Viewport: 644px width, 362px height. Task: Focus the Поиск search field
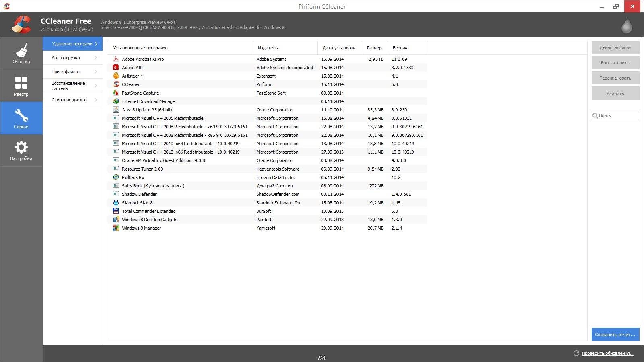coord(615,116)
